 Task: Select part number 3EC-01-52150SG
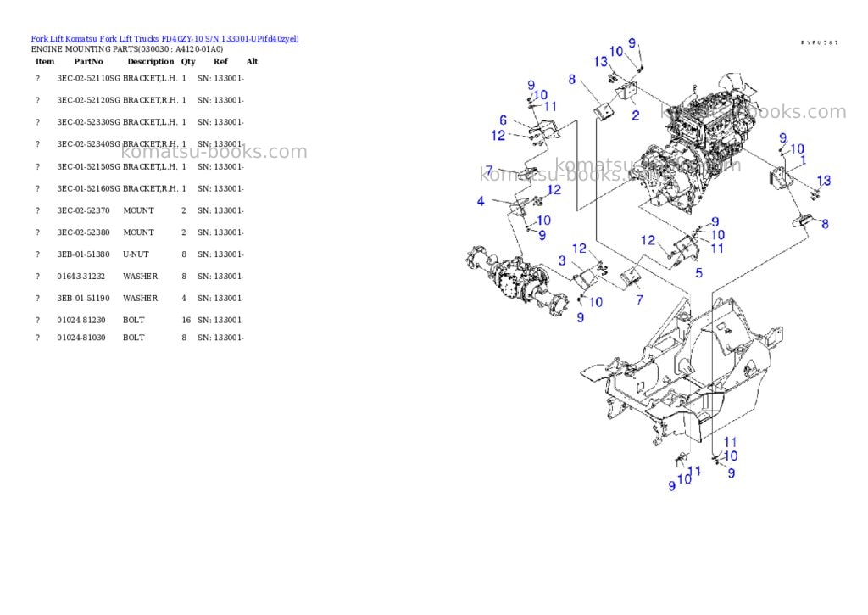click(88, 167)
